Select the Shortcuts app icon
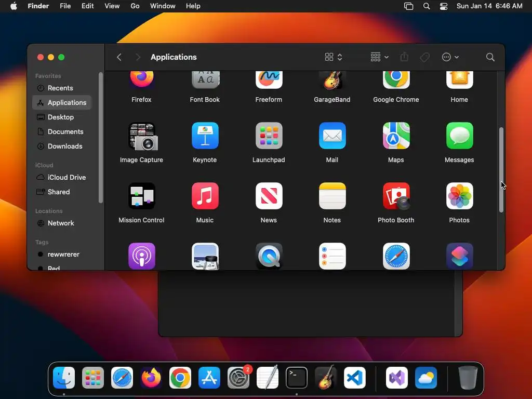Screen dimensions: 532x399 [459, 256]
